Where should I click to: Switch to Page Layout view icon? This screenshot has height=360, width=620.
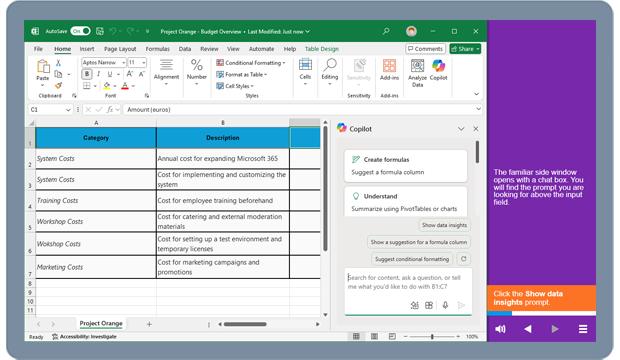[374, 336]
